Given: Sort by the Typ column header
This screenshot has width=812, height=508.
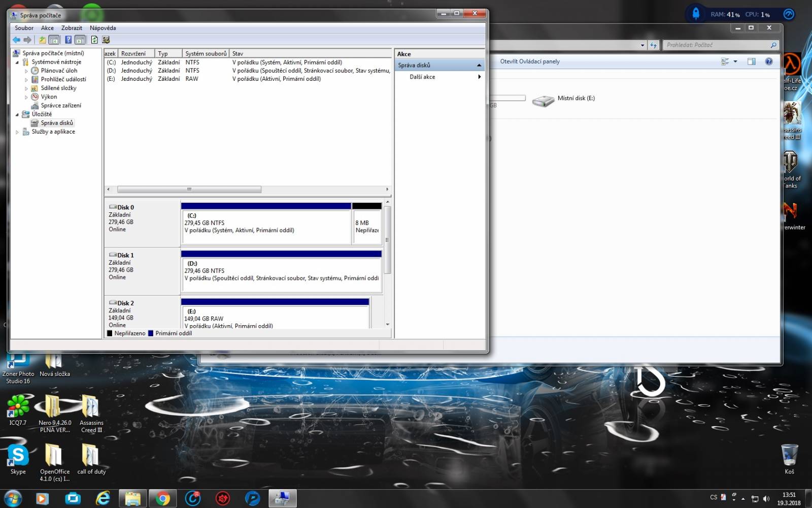Looking at the screenshot, I should [168, 53].
